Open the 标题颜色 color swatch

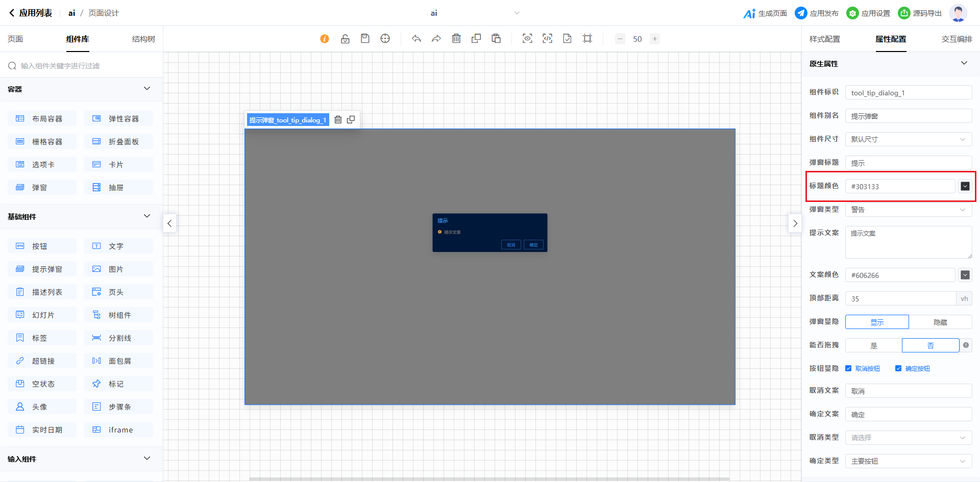pos(965,186)
